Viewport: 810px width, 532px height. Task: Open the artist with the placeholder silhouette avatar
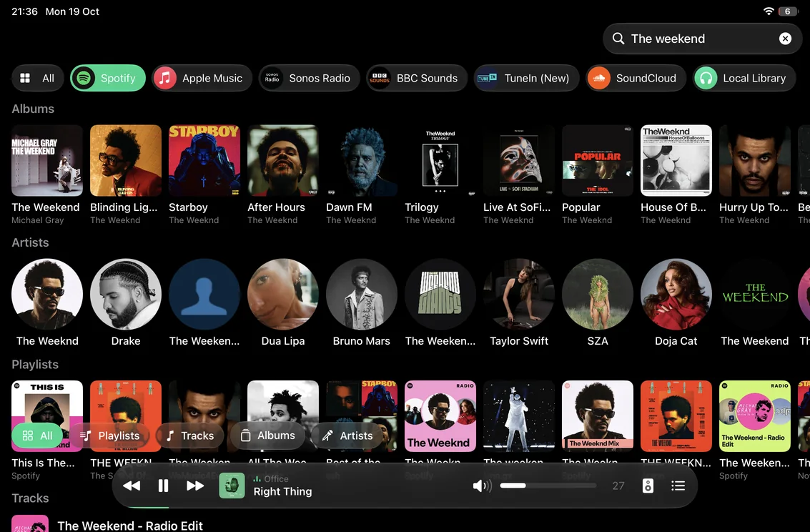click(204, 295)
